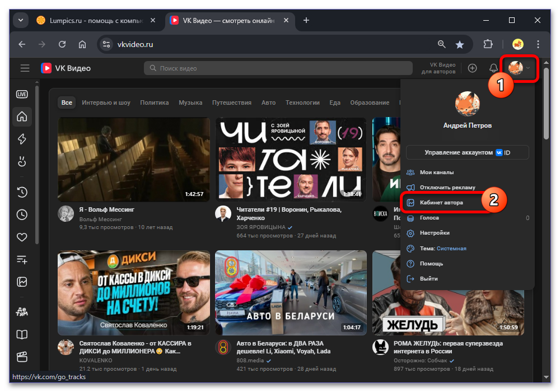Image resolution: width=560 pixels, height=392 pixels.
Task: Open the clapperboard movies sidebar icon
Action: (22, 357)
